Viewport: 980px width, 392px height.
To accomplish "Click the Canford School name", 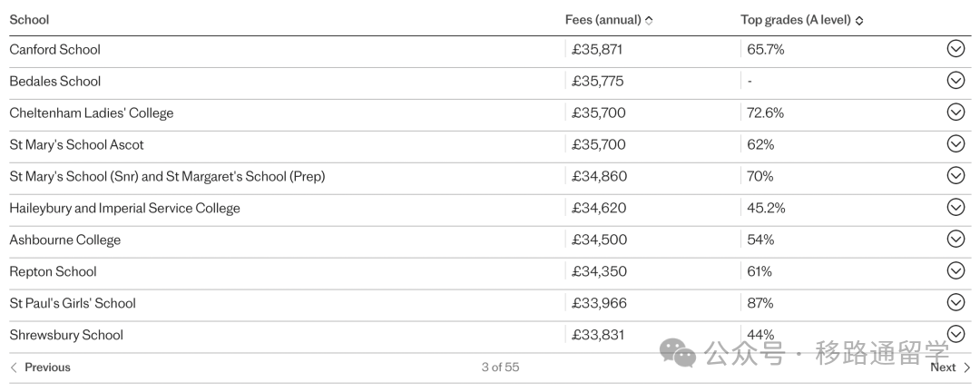I will tap(55, 49).
